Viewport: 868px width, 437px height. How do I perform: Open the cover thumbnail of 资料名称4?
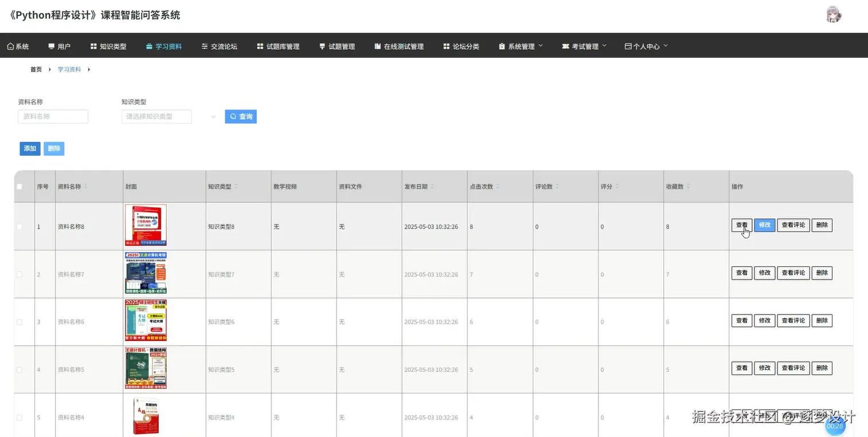click(146, 416)
